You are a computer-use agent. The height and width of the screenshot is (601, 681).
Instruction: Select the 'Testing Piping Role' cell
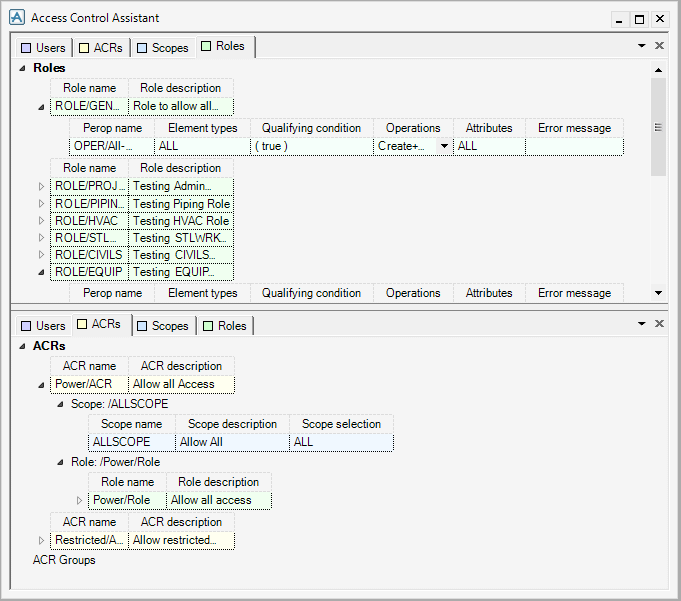(181, 204)
